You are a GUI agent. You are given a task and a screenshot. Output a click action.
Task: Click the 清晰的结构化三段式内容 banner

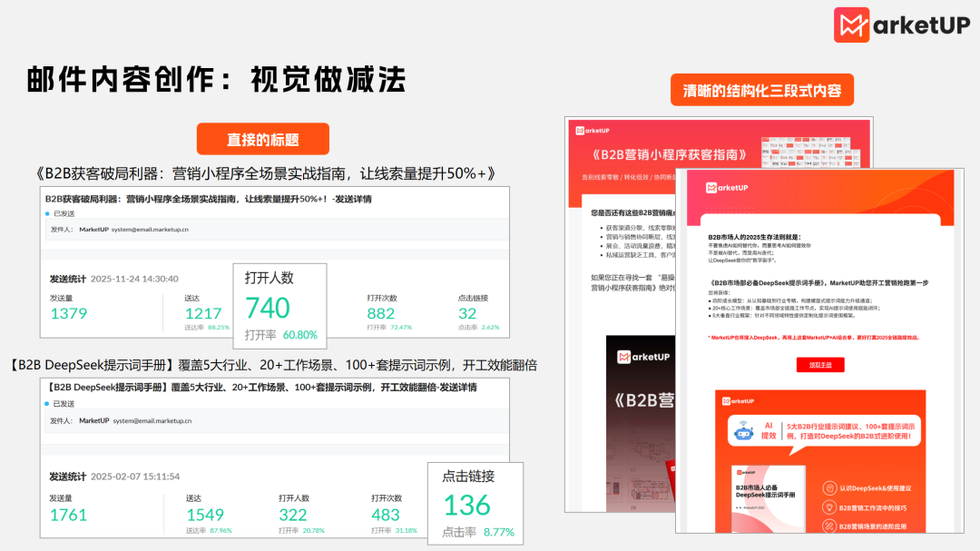tap(763, 90)
